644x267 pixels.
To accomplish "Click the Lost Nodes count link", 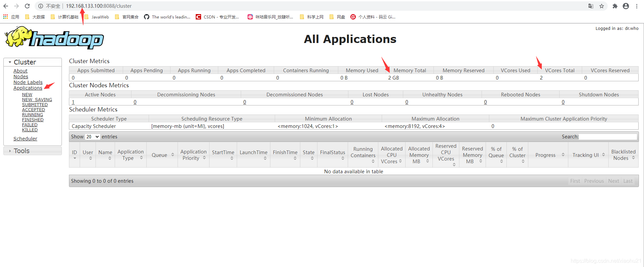I will (x=352, y=102).
